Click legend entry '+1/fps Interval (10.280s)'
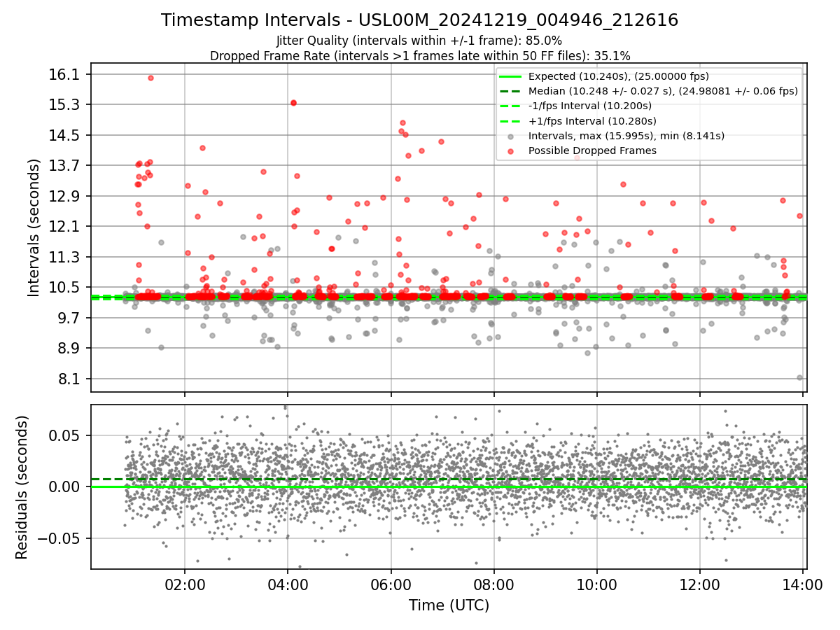This screenshot has height=630, width=840. [x=591, y=120]
